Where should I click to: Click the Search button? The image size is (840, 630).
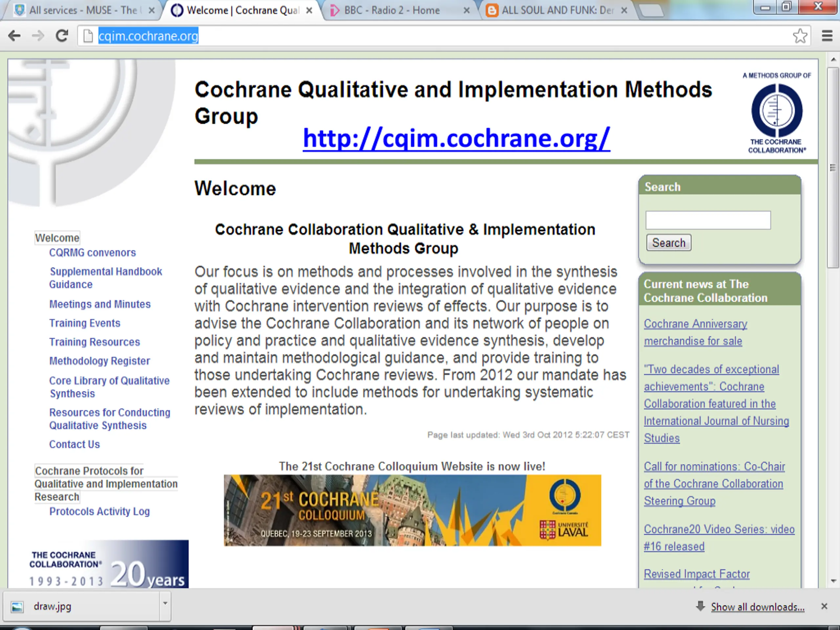(x=669, y=243)
